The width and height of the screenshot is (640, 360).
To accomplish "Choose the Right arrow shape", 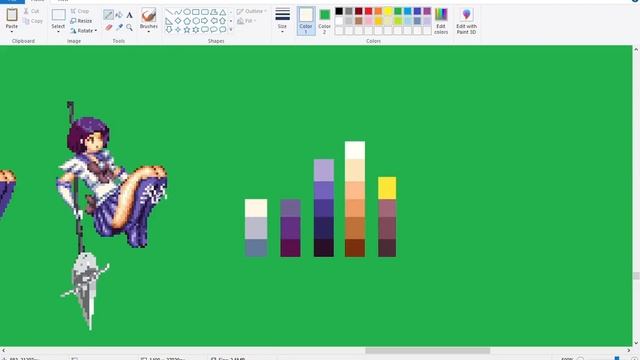I will (205, 21).
